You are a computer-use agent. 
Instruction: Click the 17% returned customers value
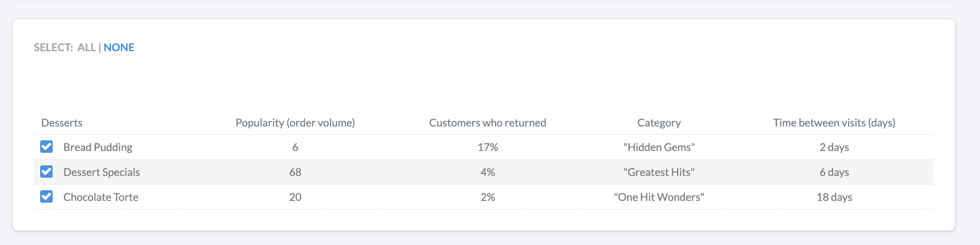[x=487, y=147]
